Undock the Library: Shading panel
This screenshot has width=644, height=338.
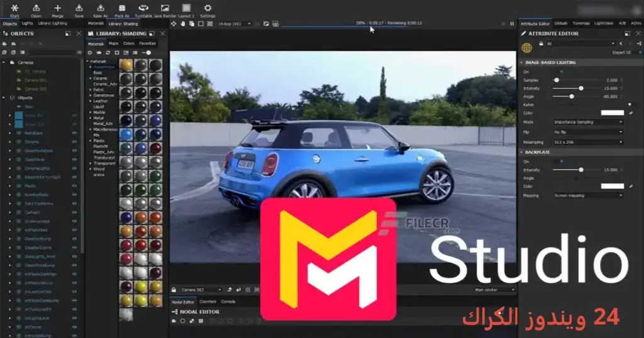[152, 34]
